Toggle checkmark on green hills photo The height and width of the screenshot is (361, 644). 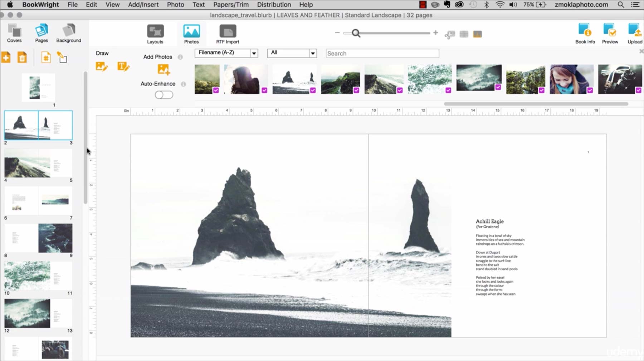[356, 90]
